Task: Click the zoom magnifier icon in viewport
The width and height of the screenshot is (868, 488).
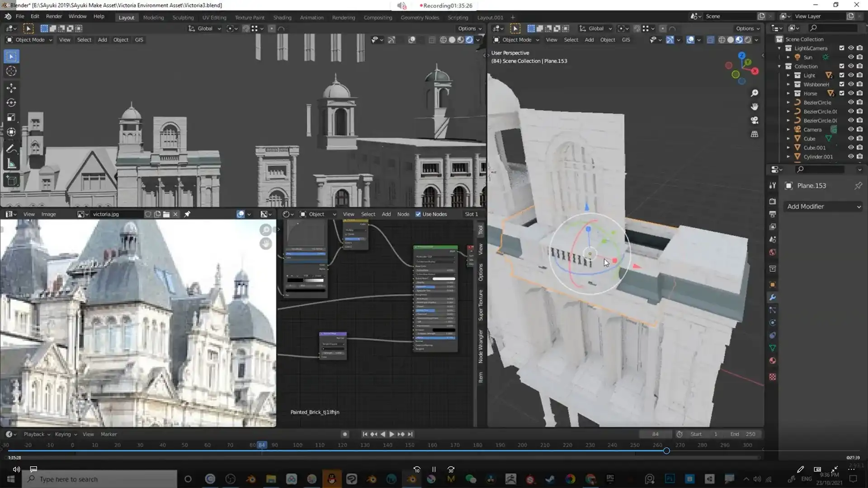Action: [x=755, y=93]
